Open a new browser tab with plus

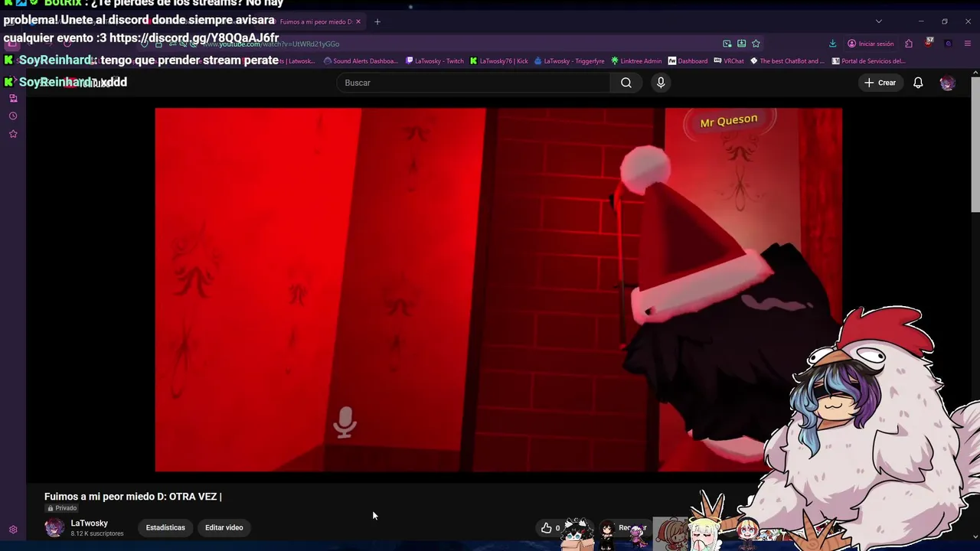pos(377,21)
